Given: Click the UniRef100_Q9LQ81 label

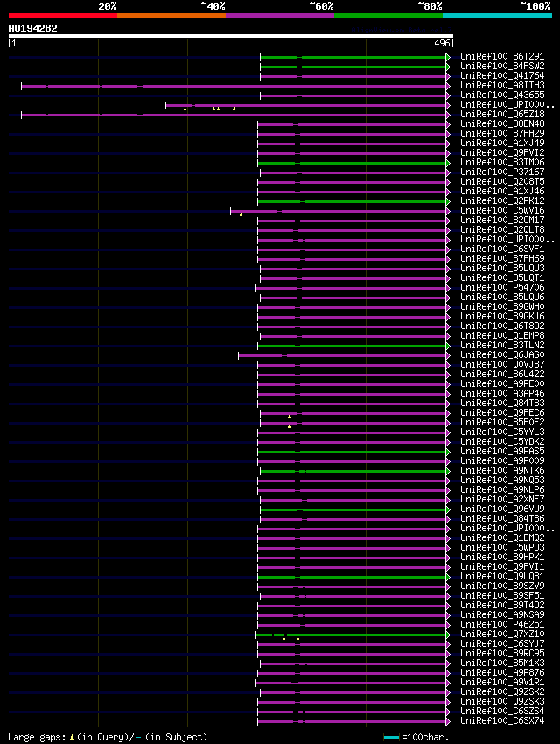Looking at the screenshot, I should pyautogui.click(x=502, y=577).
